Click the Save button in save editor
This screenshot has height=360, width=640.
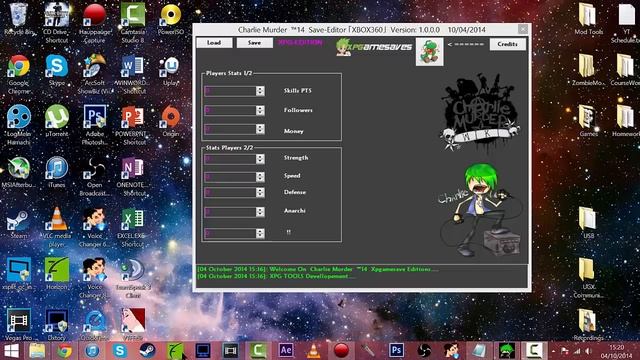[254, 43]
